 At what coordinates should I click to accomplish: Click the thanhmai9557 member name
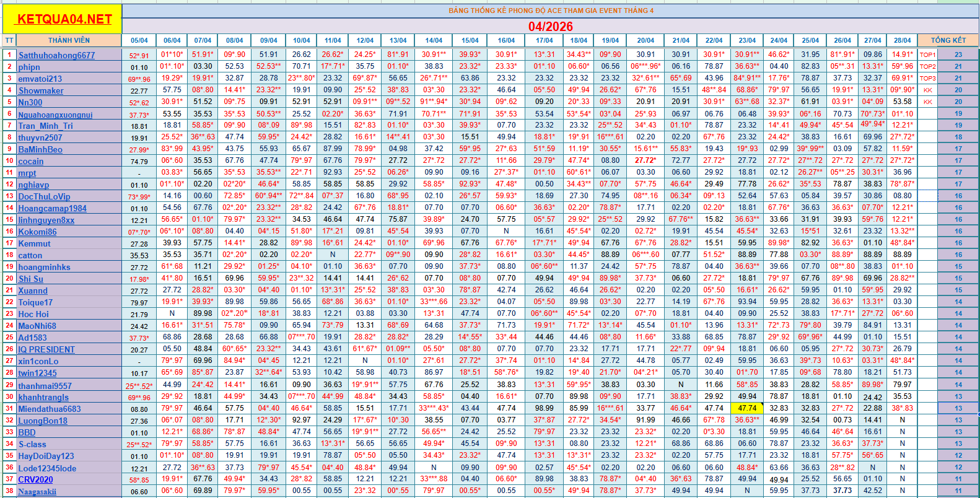(x=45, y=385)
